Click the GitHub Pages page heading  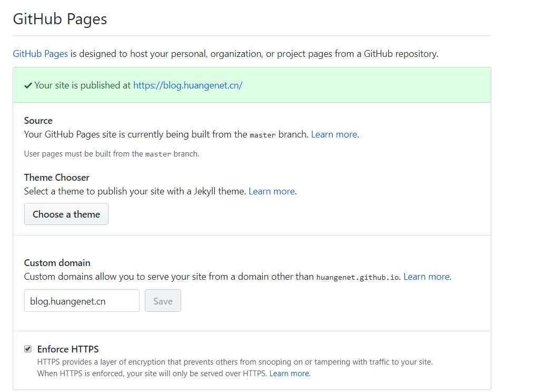60,19
